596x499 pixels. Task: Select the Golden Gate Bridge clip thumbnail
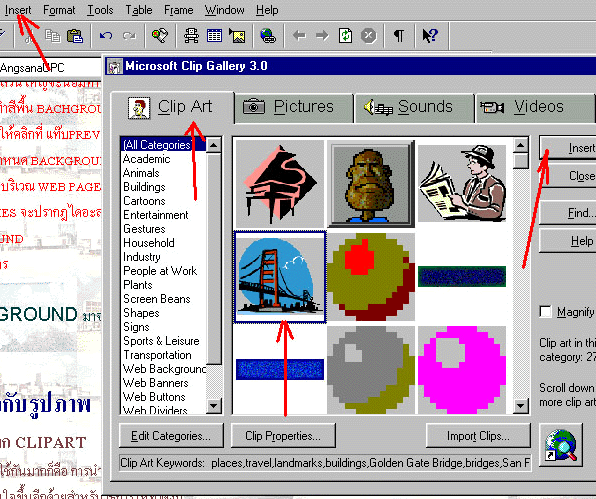tap(280, 277)
